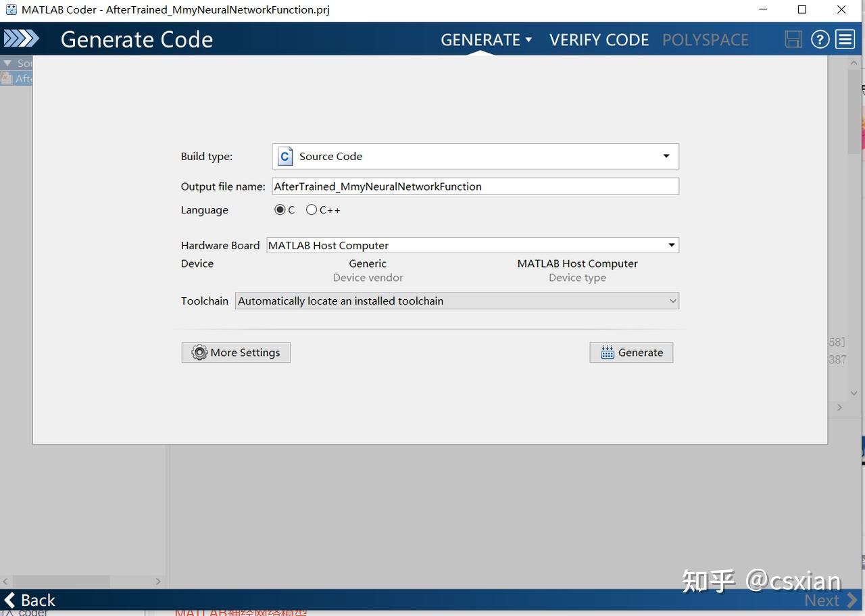Close the MATLAB Coder window

tap(841, 9)
